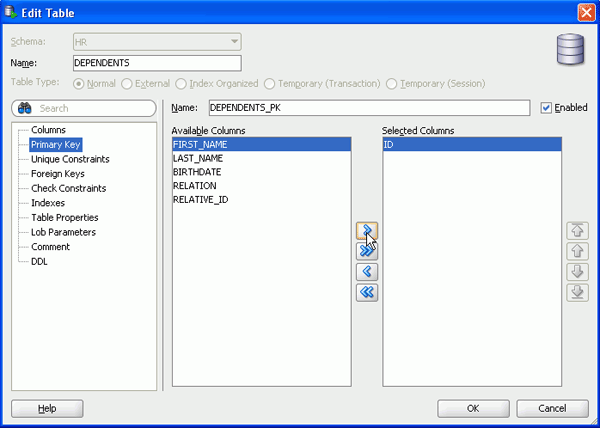Image resolution: width=600 pixels, height=428 pixels.
Task: Open the Schema HR dropdown
Action: [x=157, y=42]
